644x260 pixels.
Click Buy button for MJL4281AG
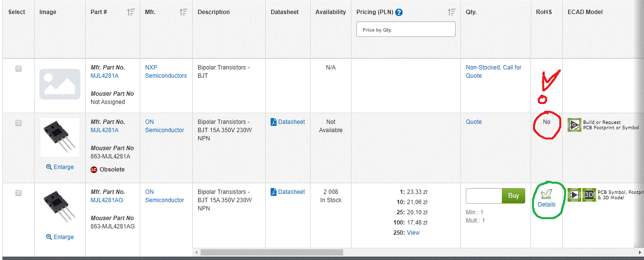(x=514, y=196)
